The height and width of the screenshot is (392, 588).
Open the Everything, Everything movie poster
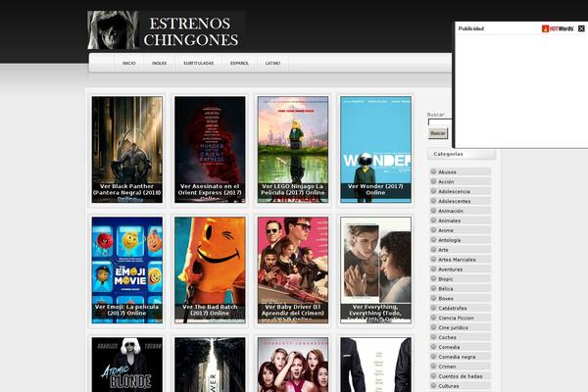(x=375, y=270)
